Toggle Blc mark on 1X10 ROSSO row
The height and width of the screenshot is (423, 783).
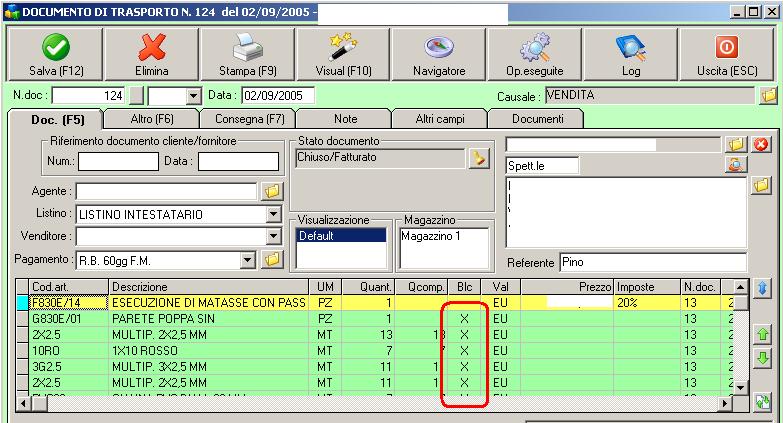coord(464,351)
